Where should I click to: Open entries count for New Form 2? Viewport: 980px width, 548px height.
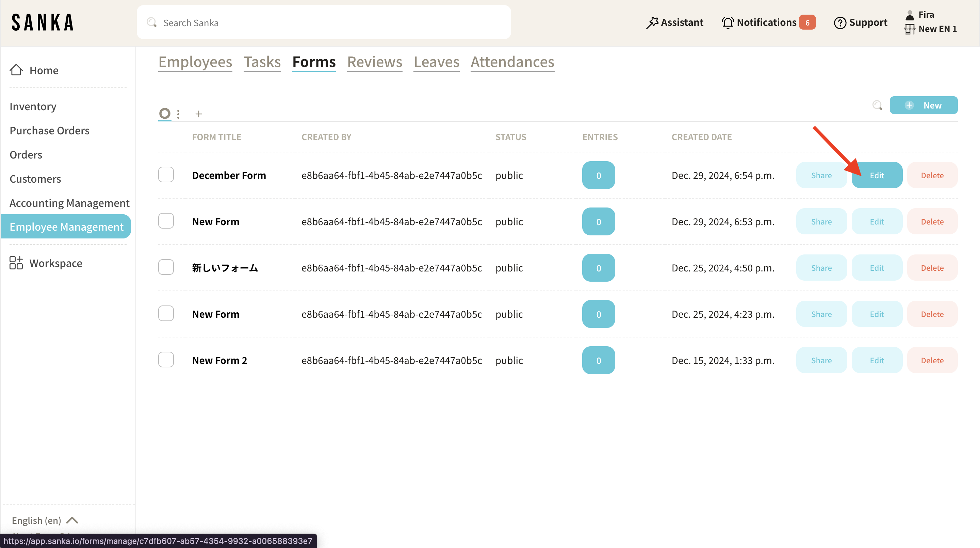click(599, 360)
